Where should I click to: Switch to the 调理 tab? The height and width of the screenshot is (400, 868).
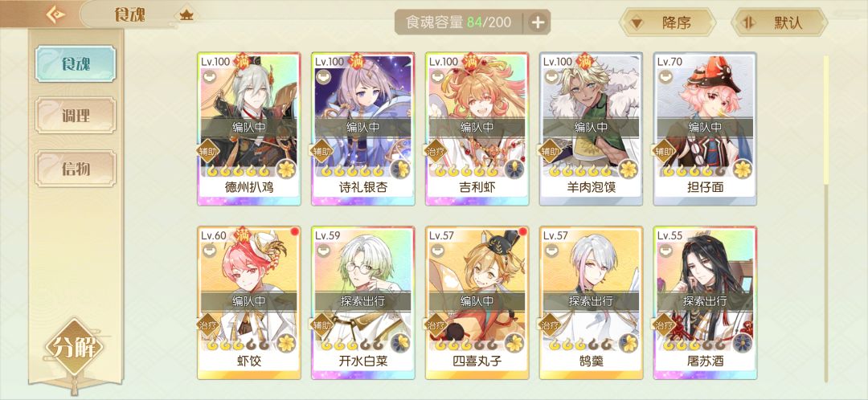76,116
